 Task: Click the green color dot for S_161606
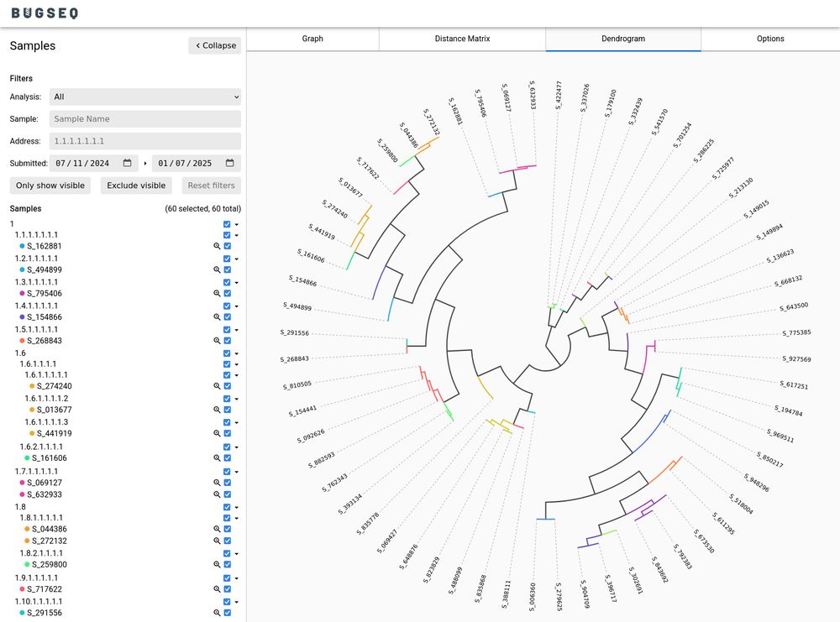click(27, 458)
